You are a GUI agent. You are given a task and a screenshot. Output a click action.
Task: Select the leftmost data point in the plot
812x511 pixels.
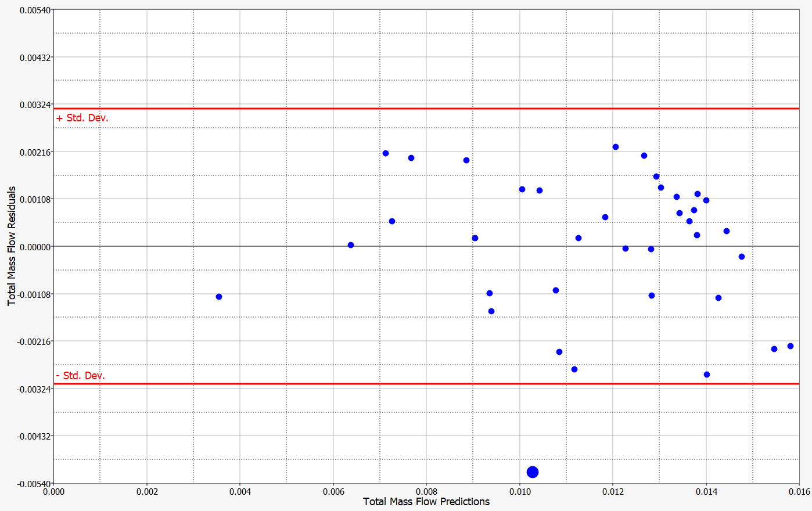coord(219,297)
